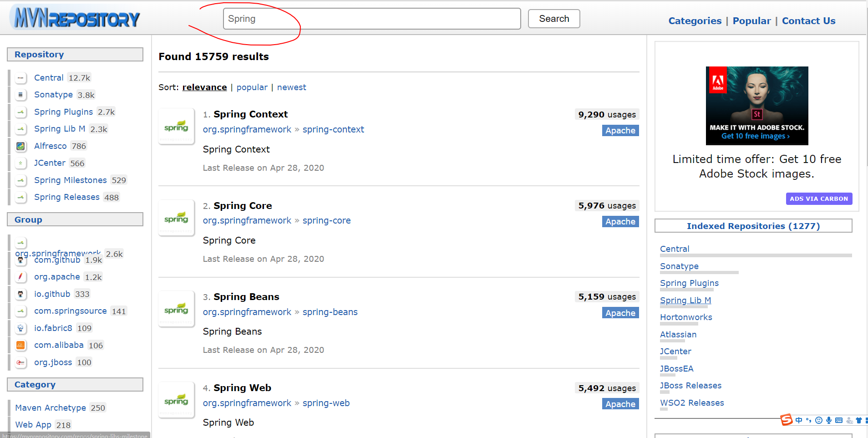Click the Spring logo beside Spring Beans

click(176, 309)
